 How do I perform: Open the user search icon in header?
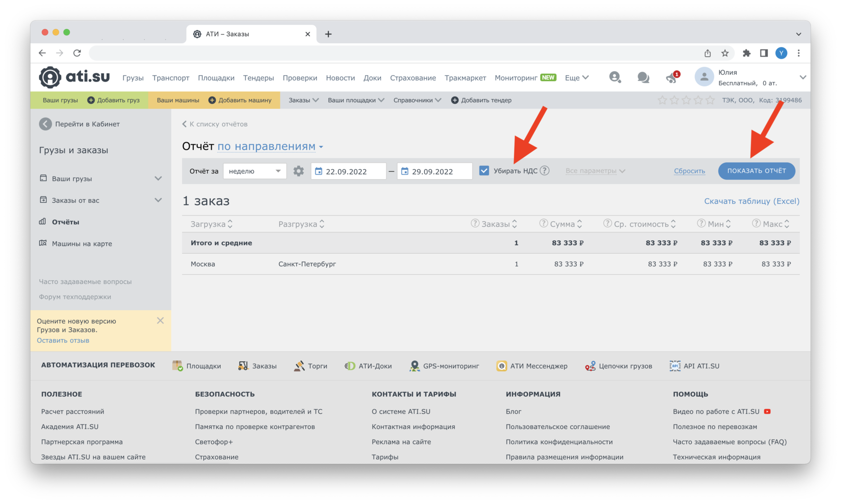(x=615, y=77)
